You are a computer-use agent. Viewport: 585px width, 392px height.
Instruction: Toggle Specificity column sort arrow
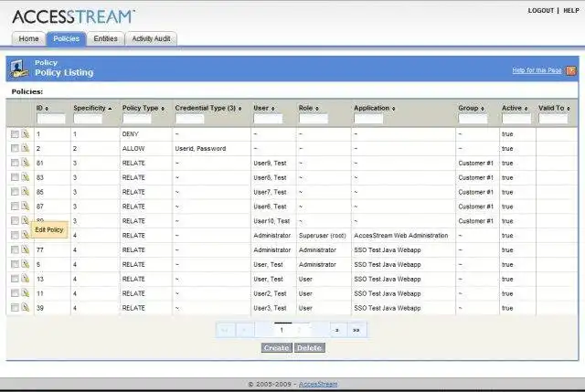(x=110, y=109)
